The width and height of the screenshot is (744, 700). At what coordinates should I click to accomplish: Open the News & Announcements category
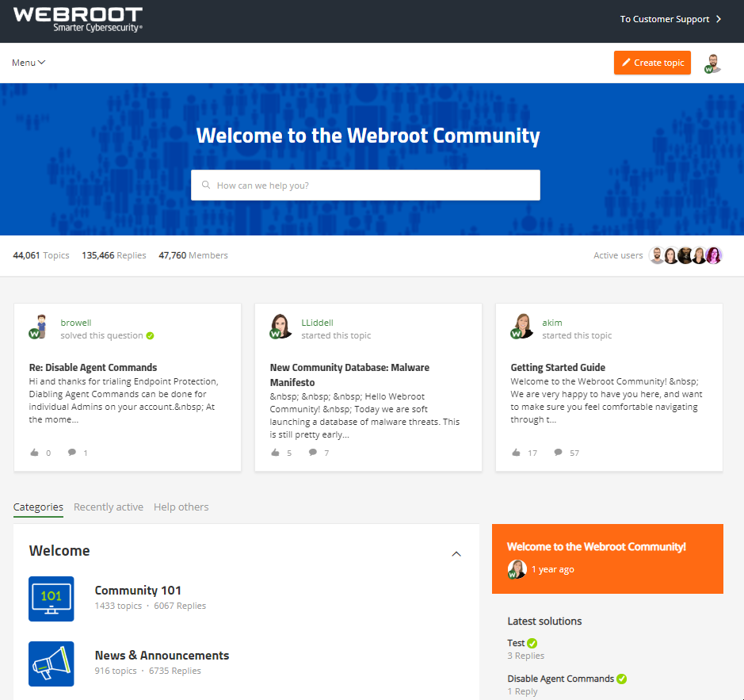click(162, 656)
